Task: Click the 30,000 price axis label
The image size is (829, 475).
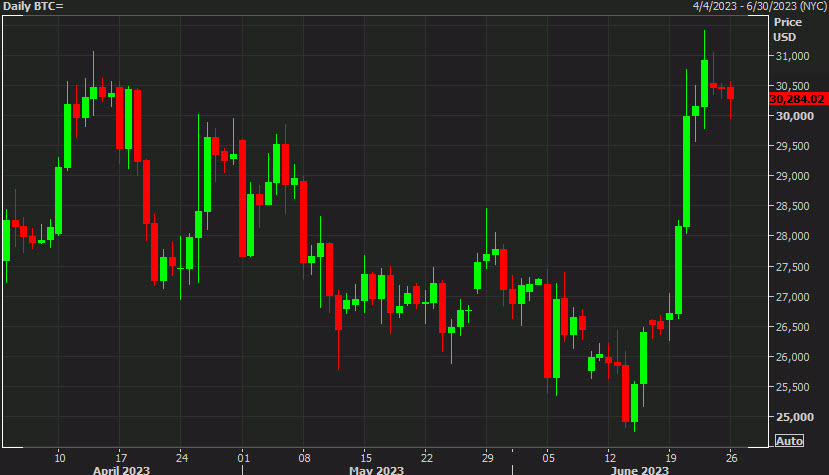Action: point(794,116)
